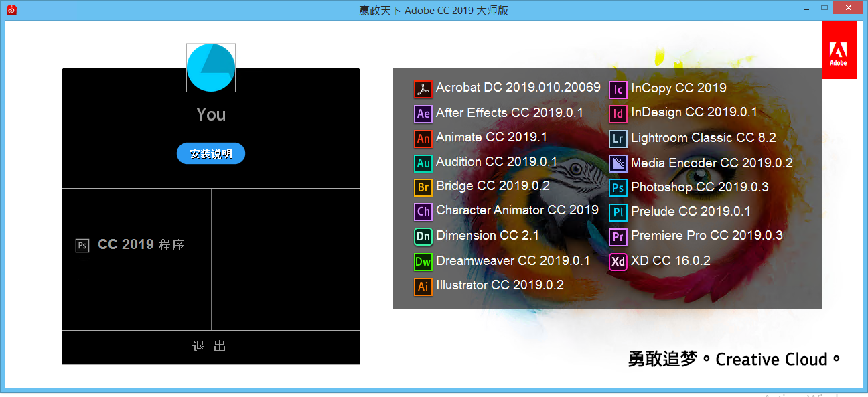Click the Bridge Br icon
The width and height of the screenshot is (868, 397).
point(423,187)
